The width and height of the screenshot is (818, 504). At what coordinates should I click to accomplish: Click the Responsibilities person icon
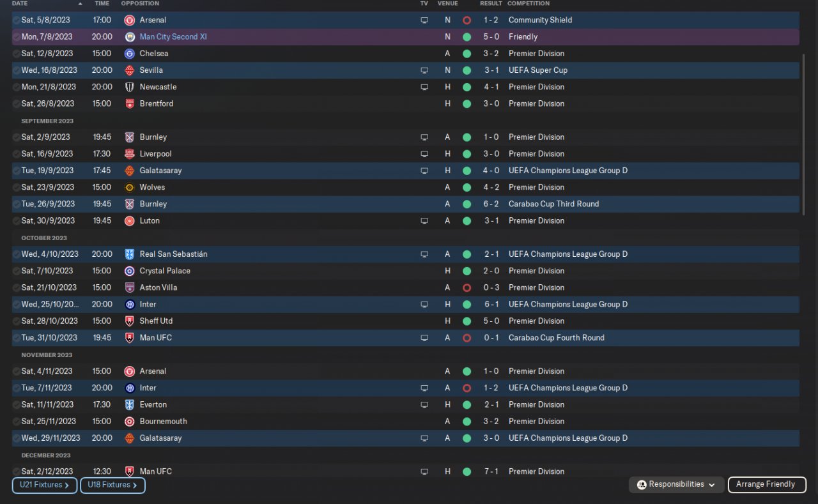point(642,485)
